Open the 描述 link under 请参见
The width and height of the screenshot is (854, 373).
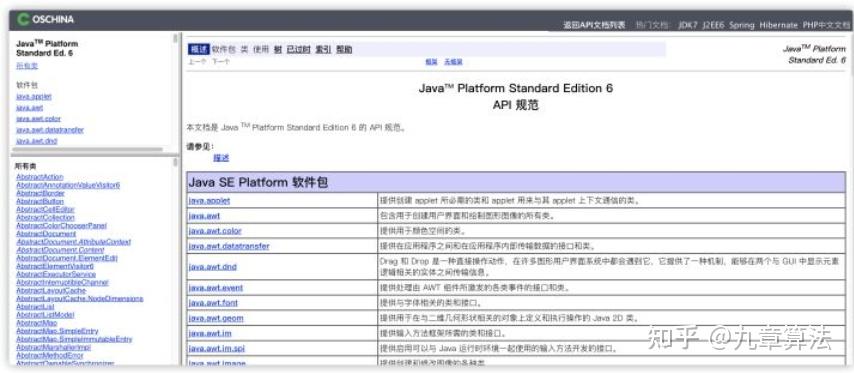pos(221,158)
